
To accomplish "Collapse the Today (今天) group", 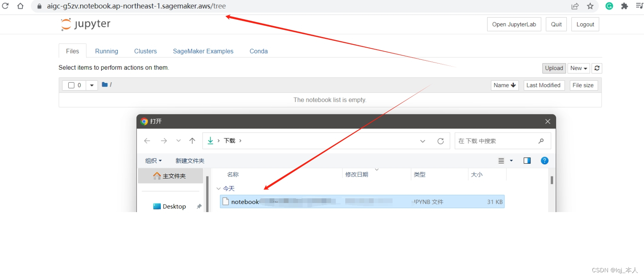I will click(x=219, y=188).
